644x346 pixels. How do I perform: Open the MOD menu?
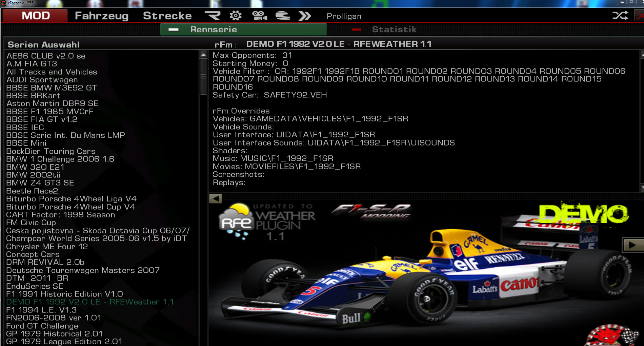pos(35,16)
